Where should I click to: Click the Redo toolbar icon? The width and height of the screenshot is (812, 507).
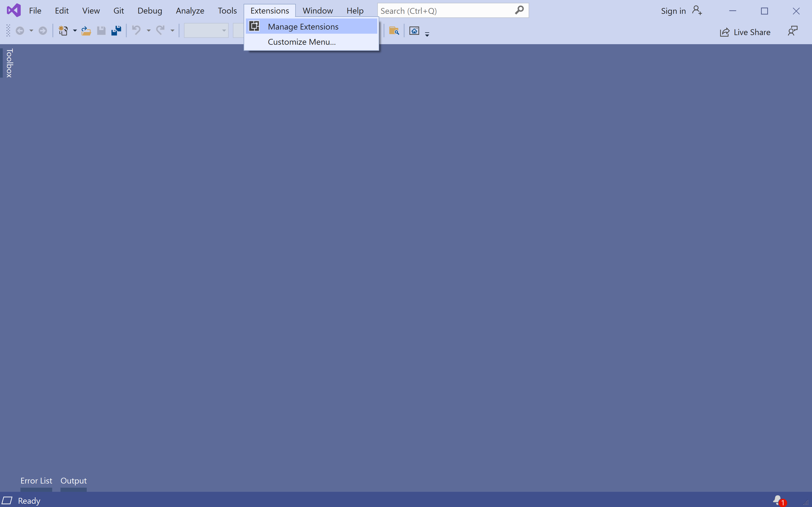tap(160, 30)
